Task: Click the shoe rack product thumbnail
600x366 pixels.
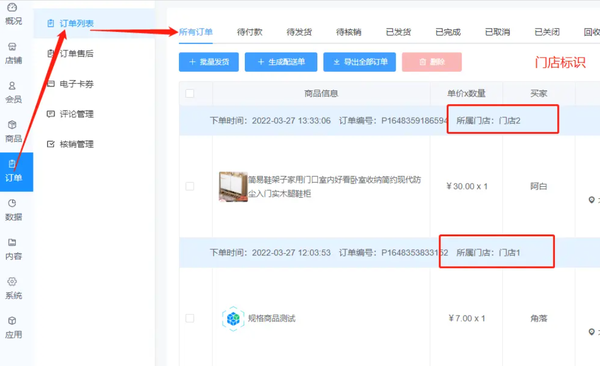Action: tap(233, 186)
